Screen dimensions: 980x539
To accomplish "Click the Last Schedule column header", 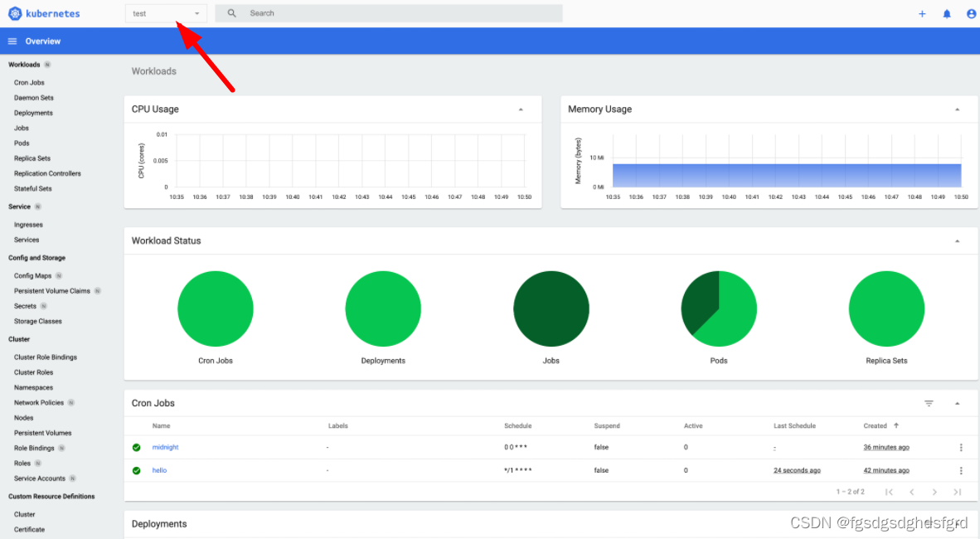I will [x=794, y=426].
